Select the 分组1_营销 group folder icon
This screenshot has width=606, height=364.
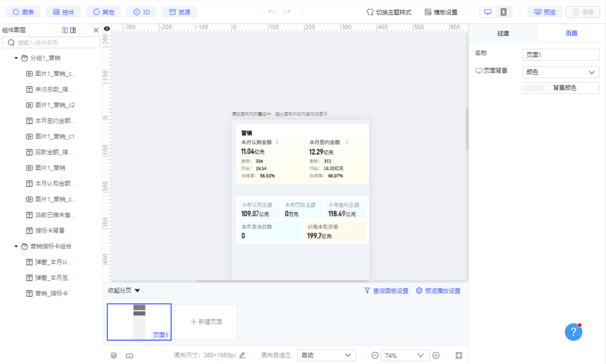(24, 58)
